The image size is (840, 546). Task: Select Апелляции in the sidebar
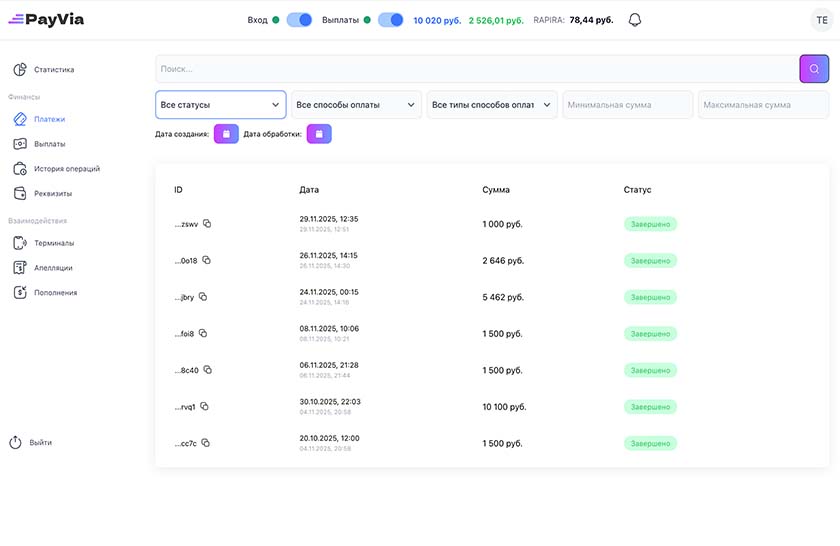[53, 268]
